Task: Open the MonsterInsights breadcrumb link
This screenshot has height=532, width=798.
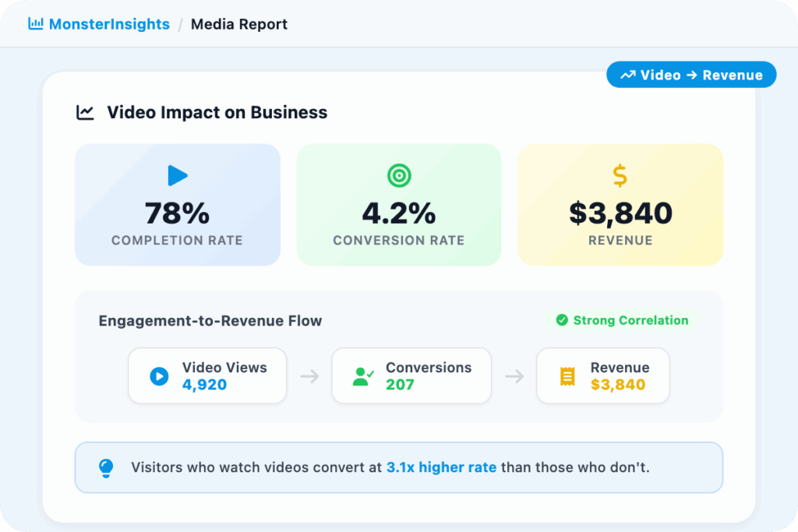Action: click(108, 24)
